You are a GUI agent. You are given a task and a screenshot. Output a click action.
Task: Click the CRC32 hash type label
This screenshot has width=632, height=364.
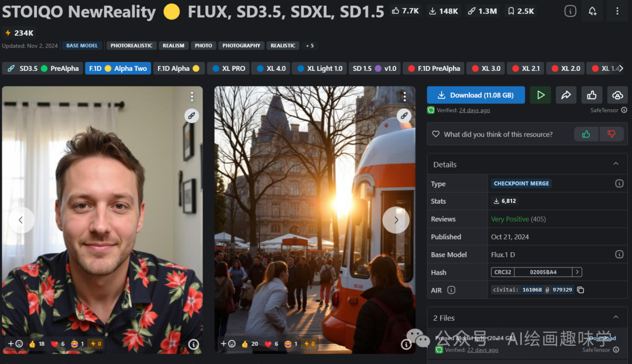point(503,272)
